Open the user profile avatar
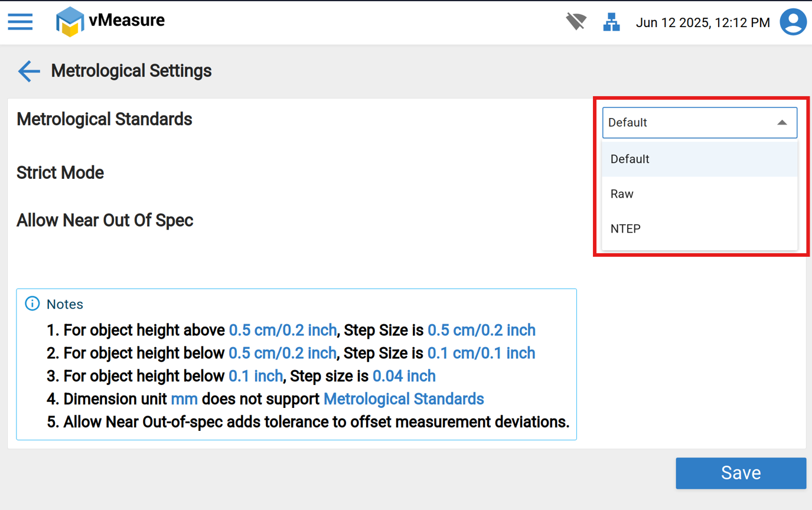This screenshot has width=812, height=510. click(793, 22)
